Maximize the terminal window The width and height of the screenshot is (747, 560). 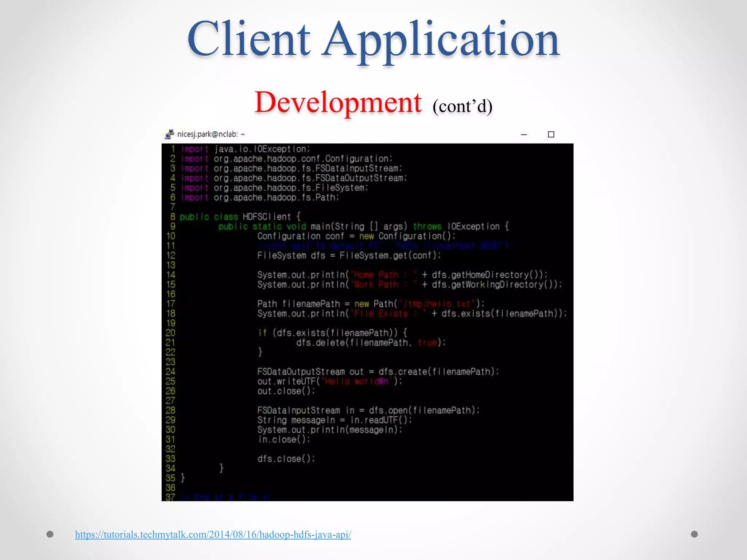tap(551, 135)
